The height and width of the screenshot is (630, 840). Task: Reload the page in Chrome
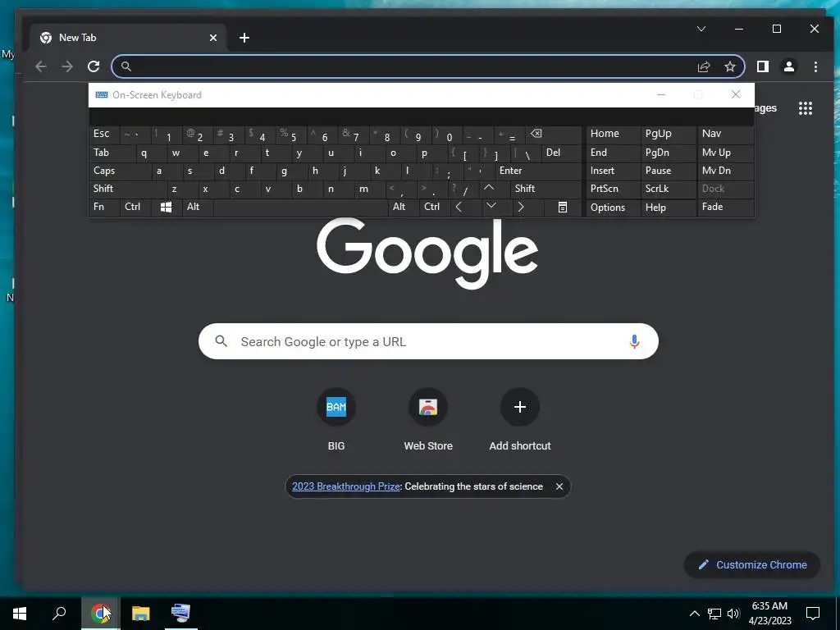94,66
